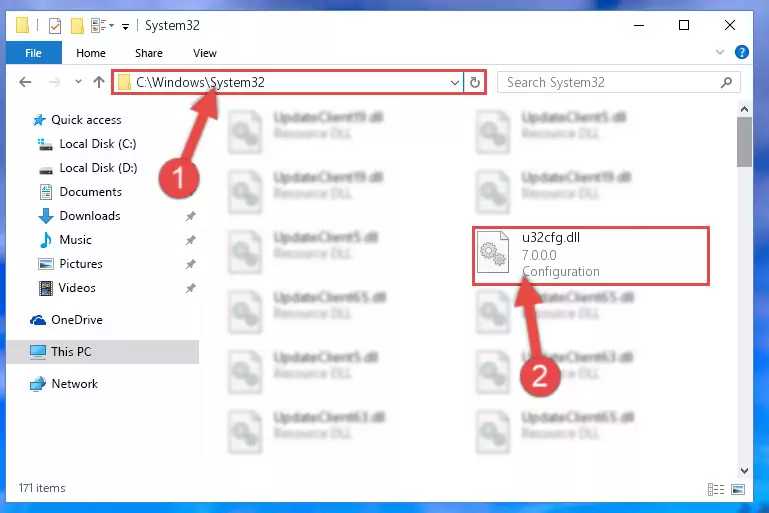This screenshot has width=769, height=513.
Task: Switch to the View ribbon tab
Action: [x=205, y=53]
